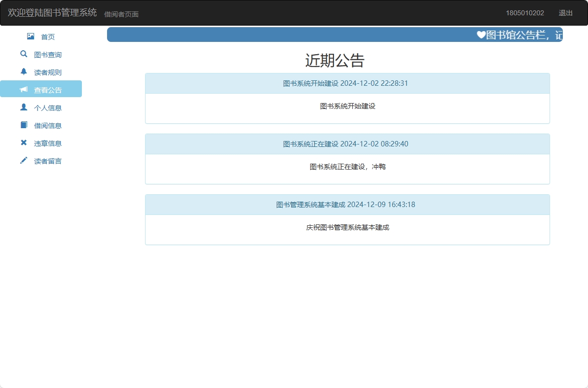This screenshot has width=588, height=388.
Task: Click the scrolling 图书馆公告栏 banner
Action: click(x=519, y=35)
